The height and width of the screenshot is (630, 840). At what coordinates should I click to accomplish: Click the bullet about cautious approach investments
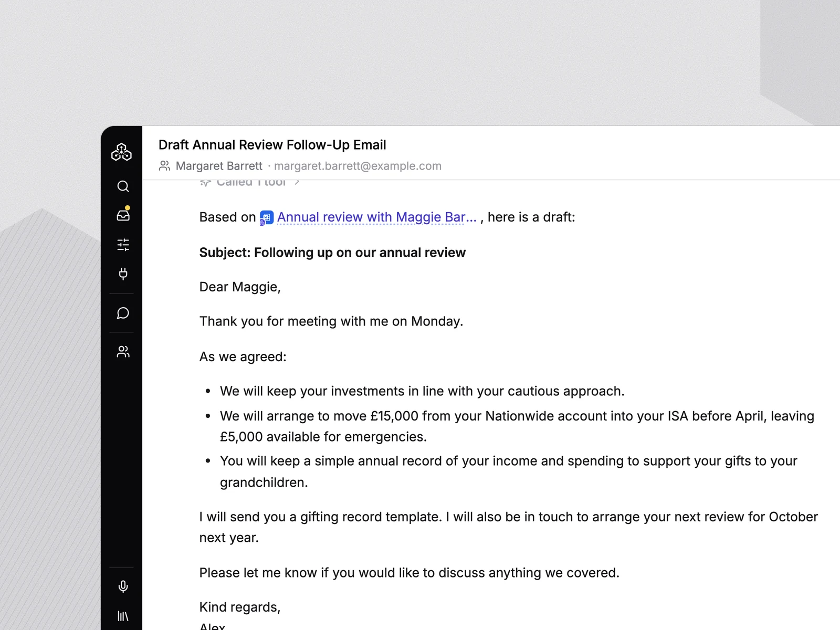coord(422,391)
